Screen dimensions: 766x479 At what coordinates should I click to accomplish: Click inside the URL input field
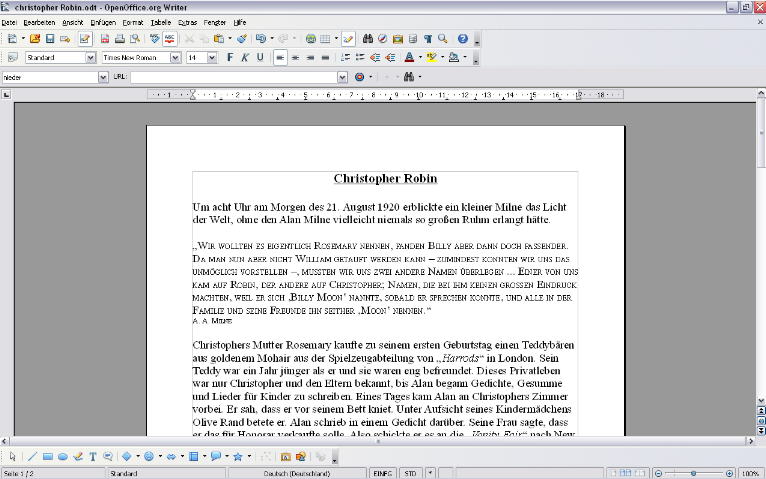(234, 77)
